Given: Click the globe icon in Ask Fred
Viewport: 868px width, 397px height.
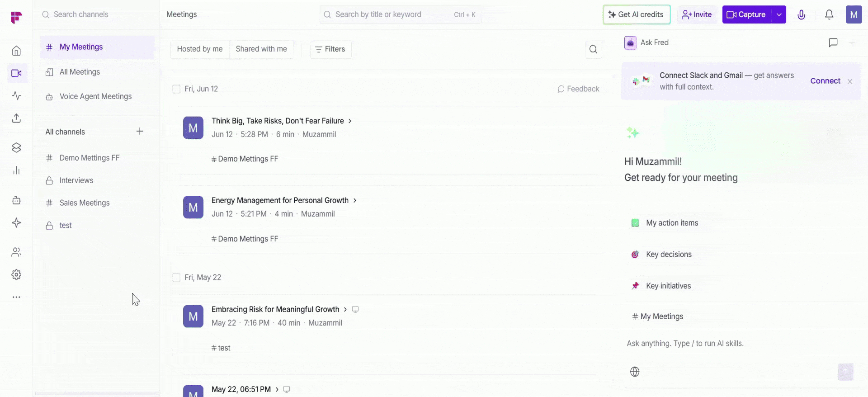Looking at the screenshot, I should pos(635,372).
